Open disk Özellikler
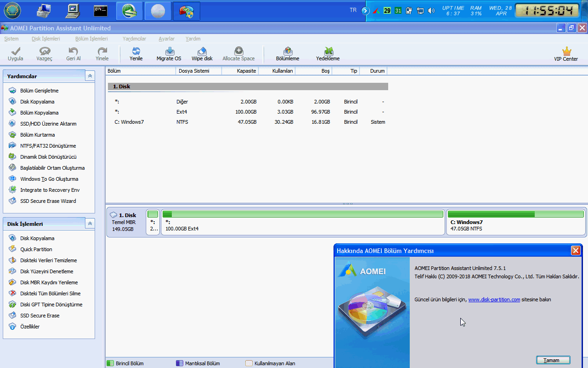Image resolution: width=588 pixels, height=368 pixels. tap(24, 327)
